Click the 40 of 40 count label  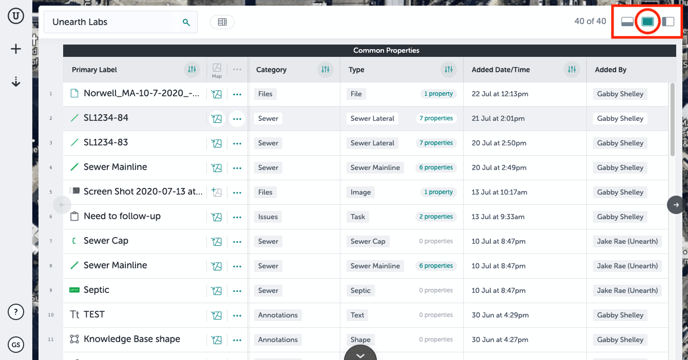590,22
